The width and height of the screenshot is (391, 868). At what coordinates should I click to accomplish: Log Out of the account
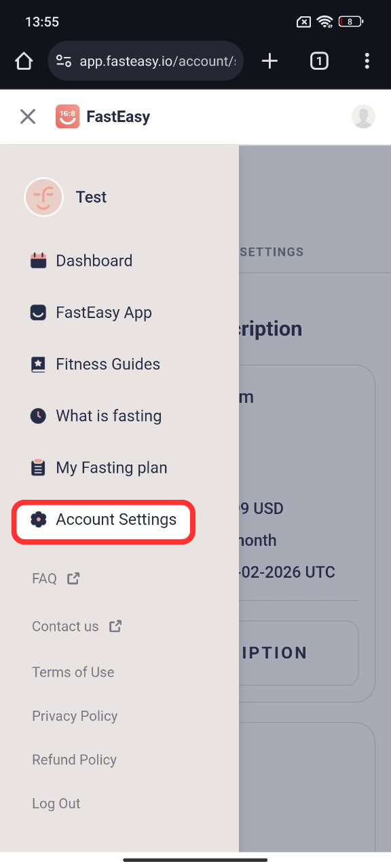click(x=56, y=804)
